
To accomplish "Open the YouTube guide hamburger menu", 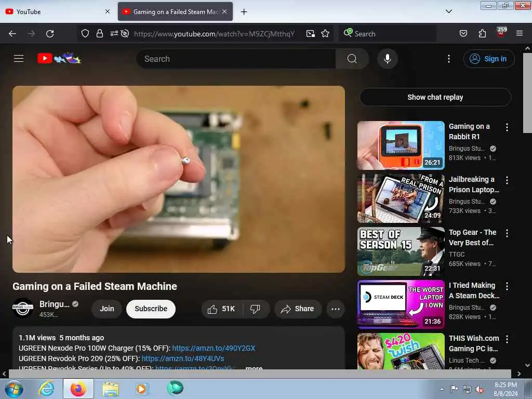I will click(19, 58).
